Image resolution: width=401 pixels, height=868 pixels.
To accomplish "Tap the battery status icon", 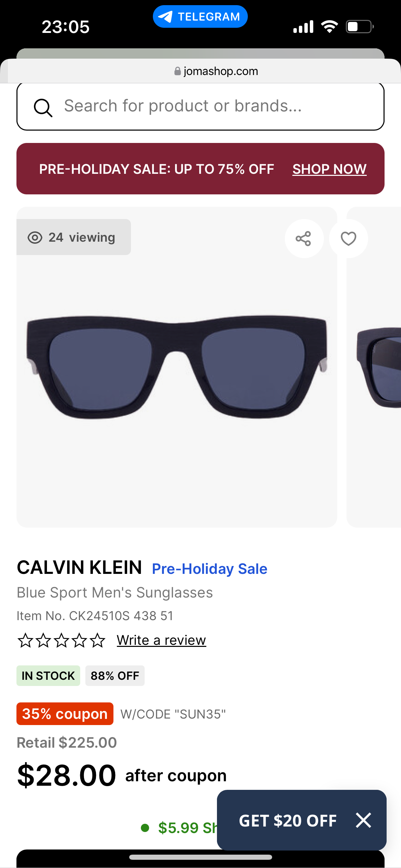I will click(360, 27).
